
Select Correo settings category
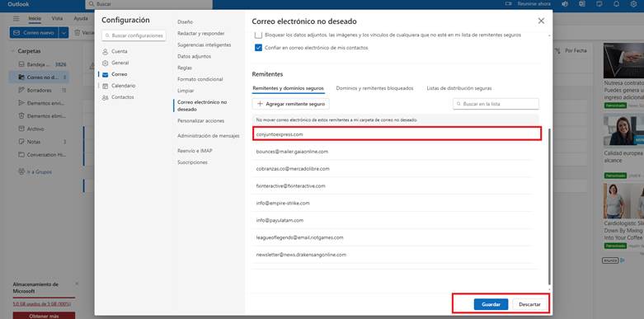(x=115, y=74)
